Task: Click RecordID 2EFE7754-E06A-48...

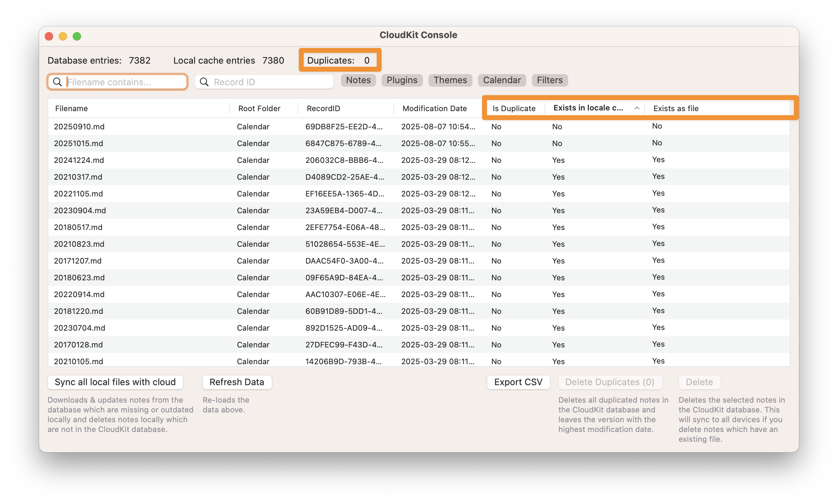Action: (345, 227)
